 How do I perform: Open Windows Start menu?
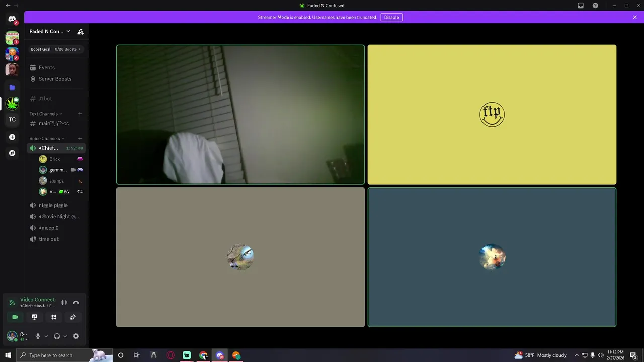[x=8, y=355]
